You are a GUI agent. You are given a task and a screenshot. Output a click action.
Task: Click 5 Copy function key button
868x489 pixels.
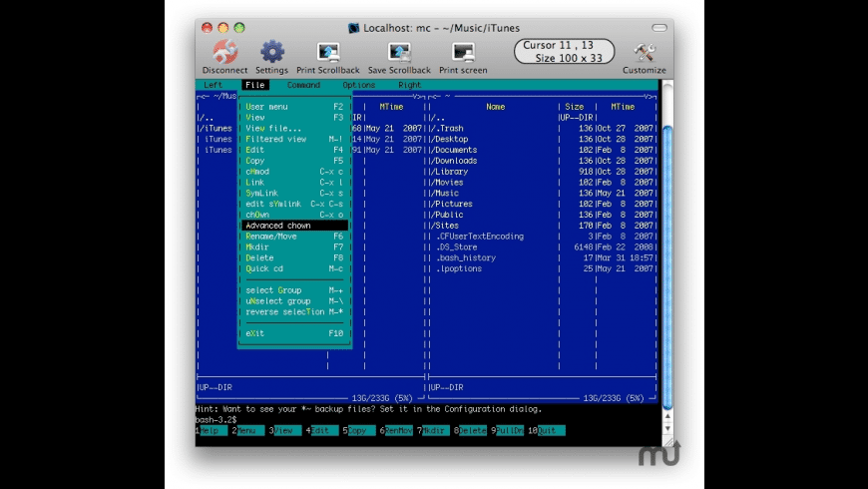(359, 430)
